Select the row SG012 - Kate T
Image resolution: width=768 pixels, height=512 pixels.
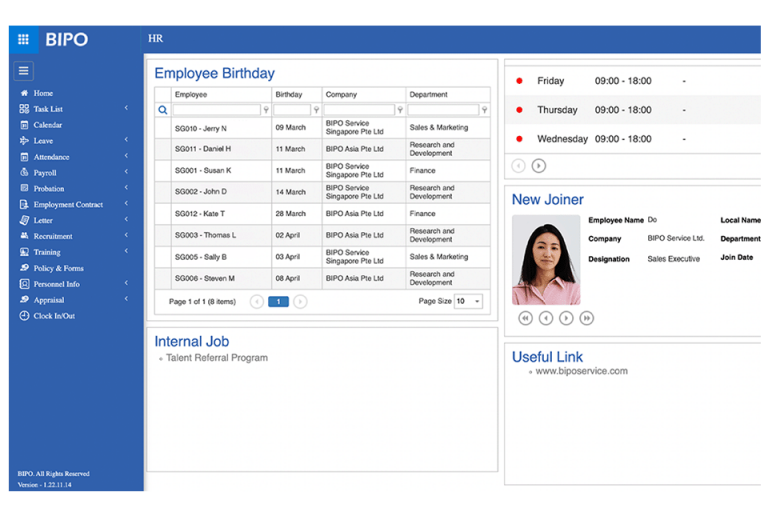322,214
